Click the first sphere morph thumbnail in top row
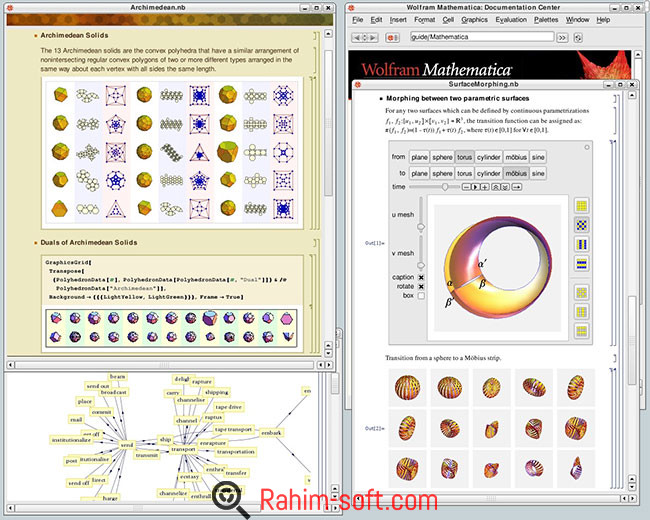 407,387
